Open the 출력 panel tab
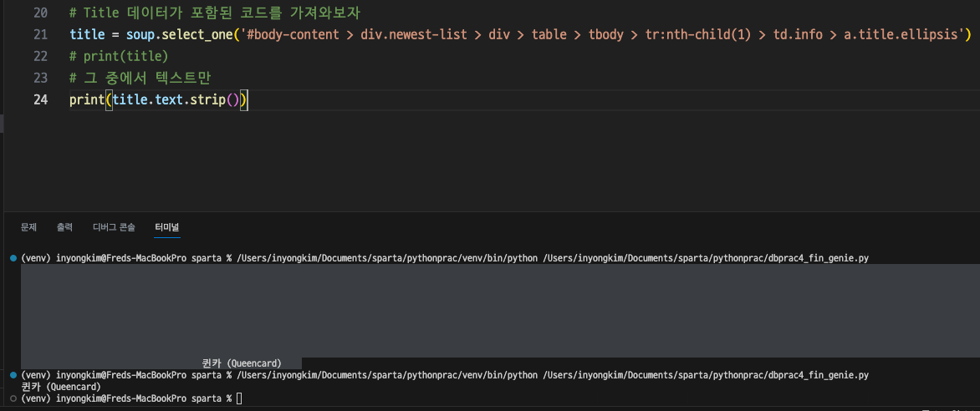Screen dimensions: 980x411 [x=64, y=227]
